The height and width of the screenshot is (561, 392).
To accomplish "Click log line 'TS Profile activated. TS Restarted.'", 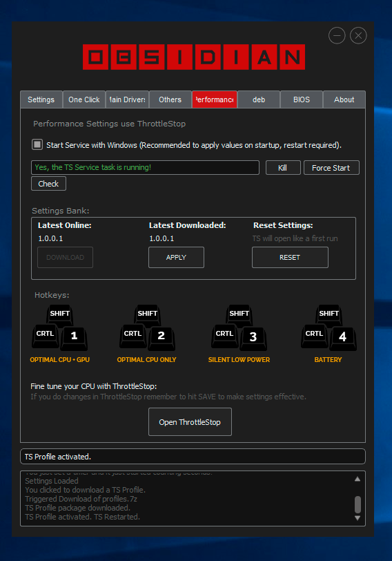I will pos(82,517).
